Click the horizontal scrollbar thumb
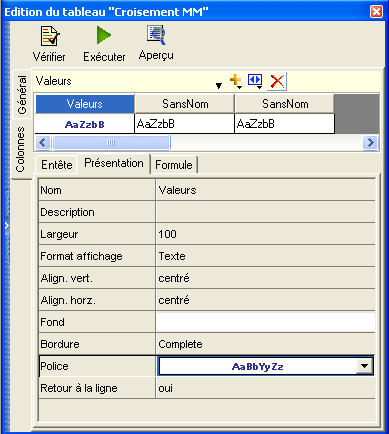Viewport: 389px width, 434px height. click(x=111, y=143)
